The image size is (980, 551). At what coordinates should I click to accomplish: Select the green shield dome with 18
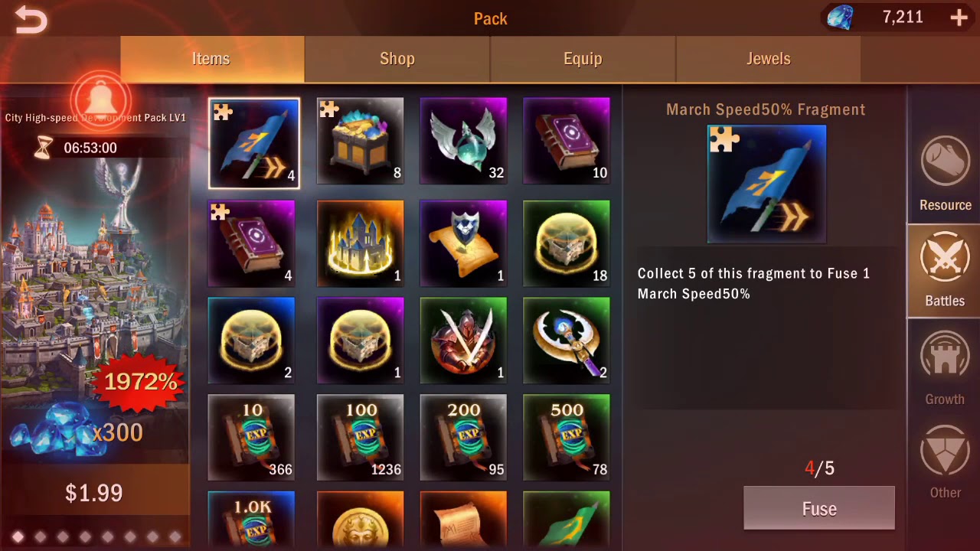[x=567, y=243]
